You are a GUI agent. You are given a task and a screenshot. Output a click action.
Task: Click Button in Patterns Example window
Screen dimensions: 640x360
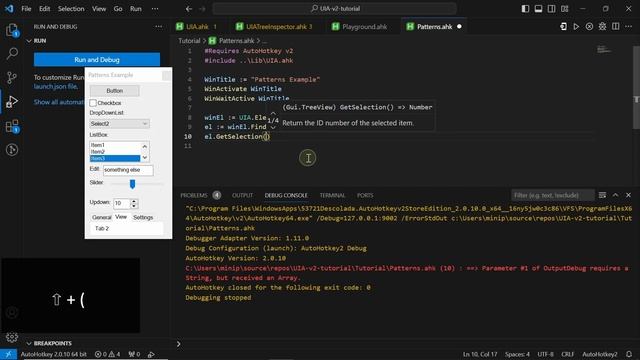click(x=114, y=91)
